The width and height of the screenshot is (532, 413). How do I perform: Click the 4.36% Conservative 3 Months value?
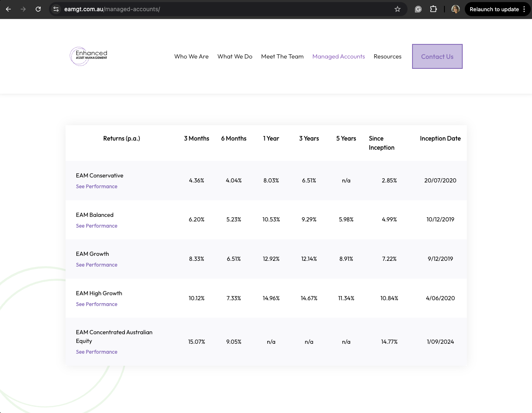[197, 181]
